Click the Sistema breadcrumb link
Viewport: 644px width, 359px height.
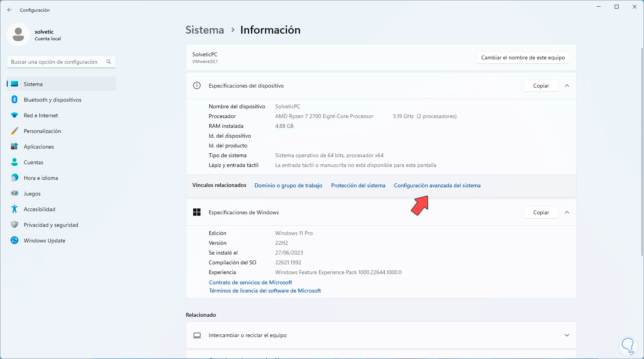pyautogui.click(x=205, y=30)
